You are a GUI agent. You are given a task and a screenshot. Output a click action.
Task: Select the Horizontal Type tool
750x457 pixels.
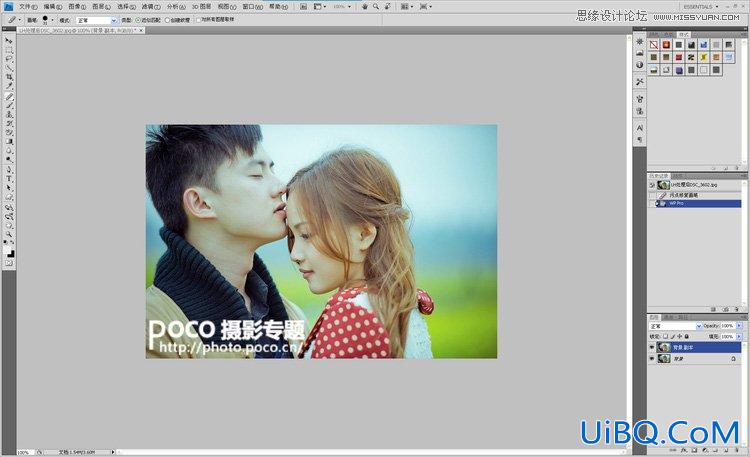9,178
